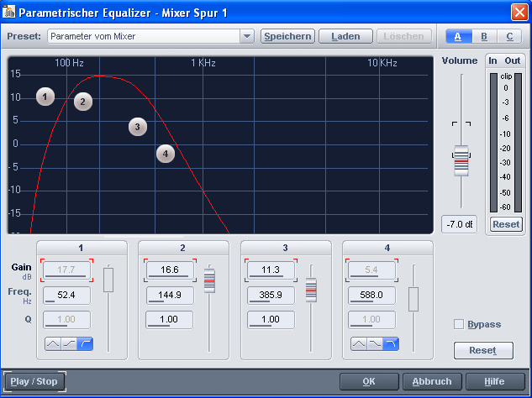
Task: Click band 2 frequency field 144.9
Action: (x=170, y=296)
